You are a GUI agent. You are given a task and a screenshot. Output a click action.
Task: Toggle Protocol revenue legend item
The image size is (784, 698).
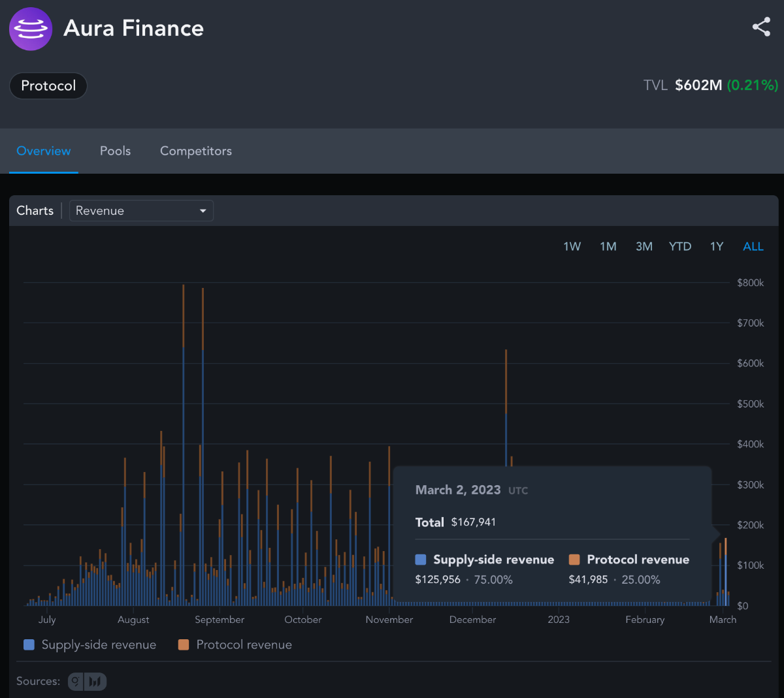click(x=235, y=644)
